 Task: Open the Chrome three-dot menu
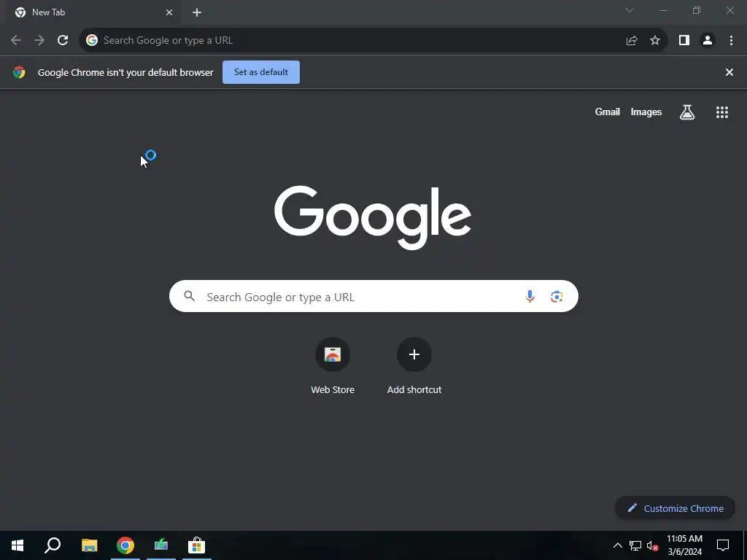[x=731, y=41]
